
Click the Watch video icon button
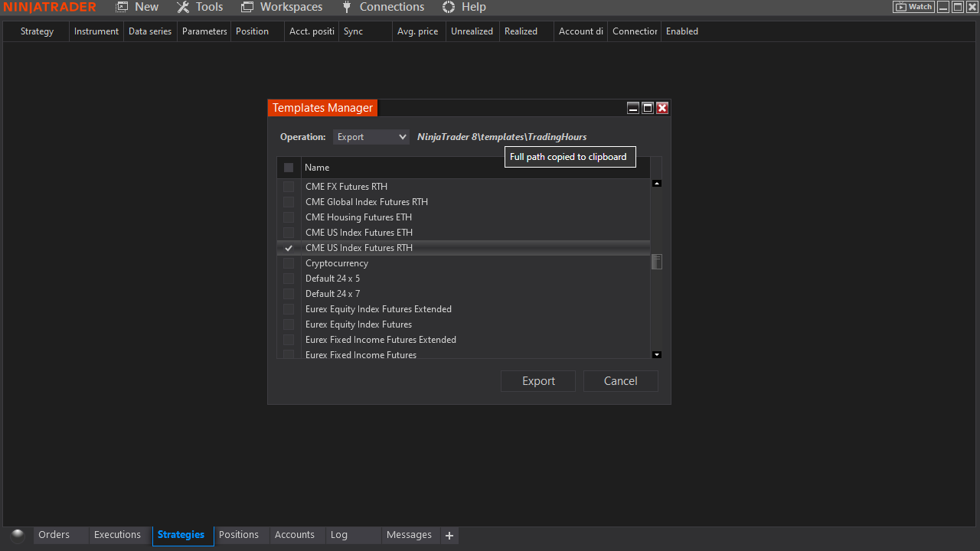(913, 7)
